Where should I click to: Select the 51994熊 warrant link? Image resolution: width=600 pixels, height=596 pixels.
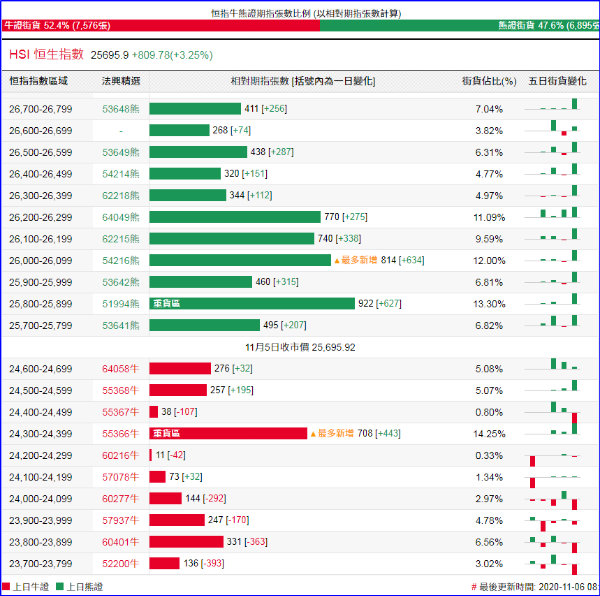(121, 304)
